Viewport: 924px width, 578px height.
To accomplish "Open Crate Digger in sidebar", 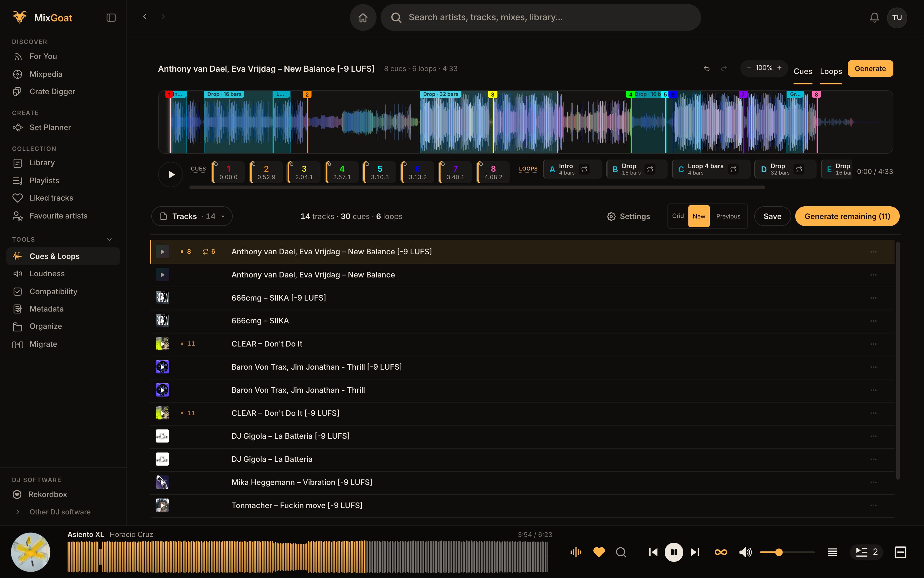I will tap(63, 92).
